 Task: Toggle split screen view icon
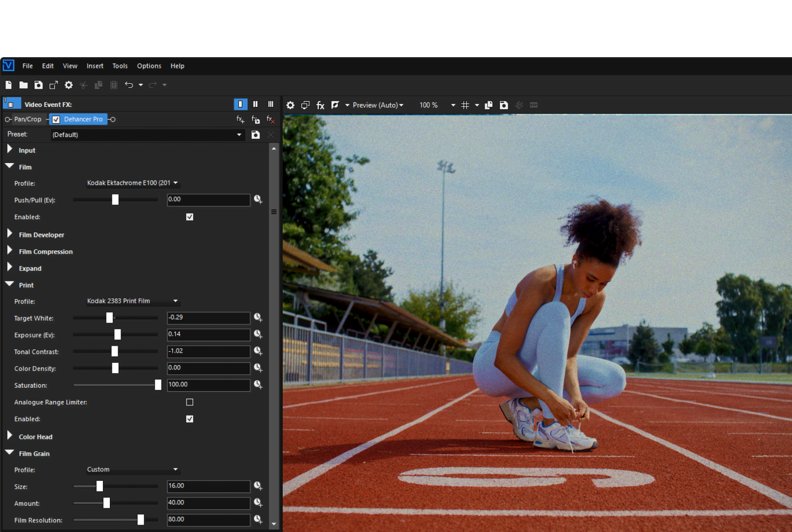[335, 105]
